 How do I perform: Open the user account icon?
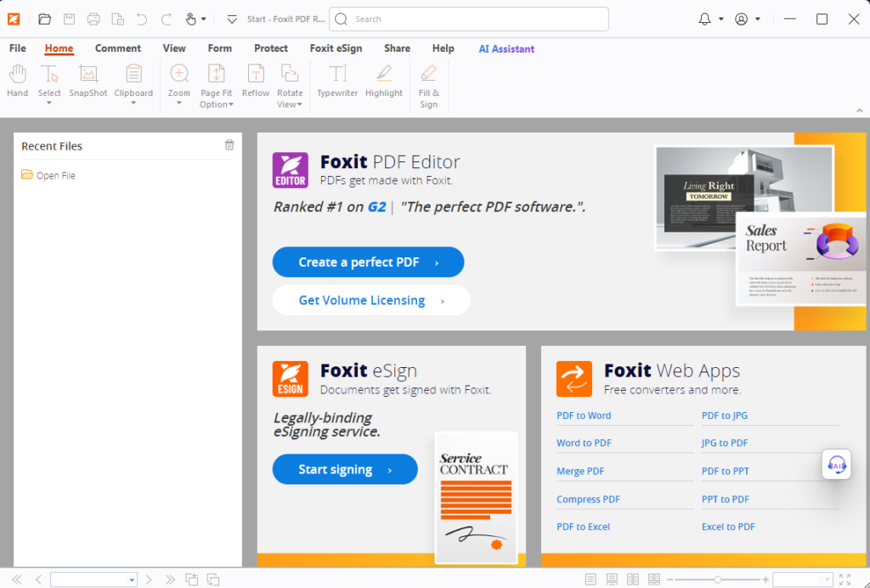[x=741, y=19]
